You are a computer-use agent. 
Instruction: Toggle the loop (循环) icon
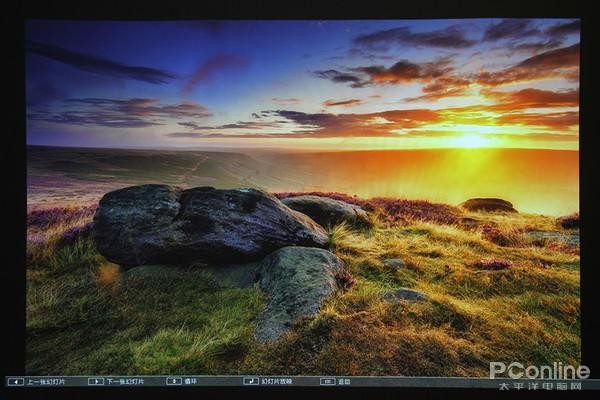tap(173, 381)
